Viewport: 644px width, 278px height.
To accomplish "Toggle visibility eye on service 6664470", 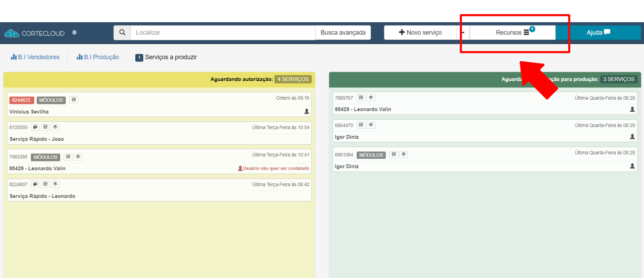I will click(371, 125).
